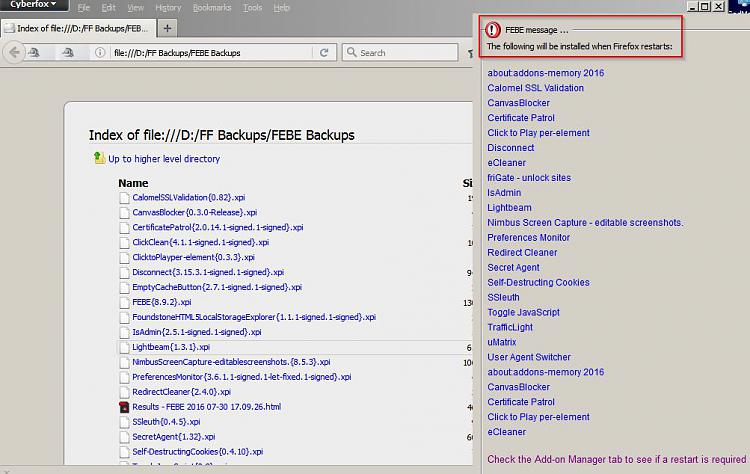Viewport: 750px width, 474px height.
Task: Click the red icon beside the Results FEBE html file
Action: [124, 407]
